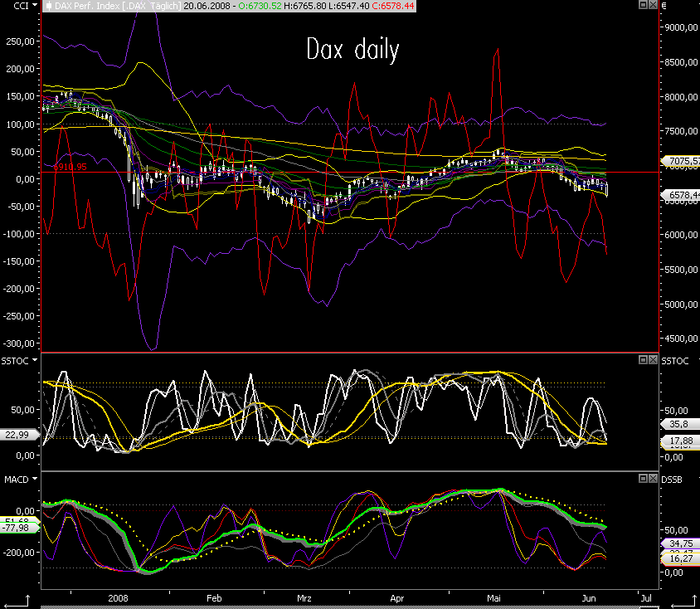Click the candlestick icon in the chart title
This screenshot has height=609, width=700.
(49, 6)
